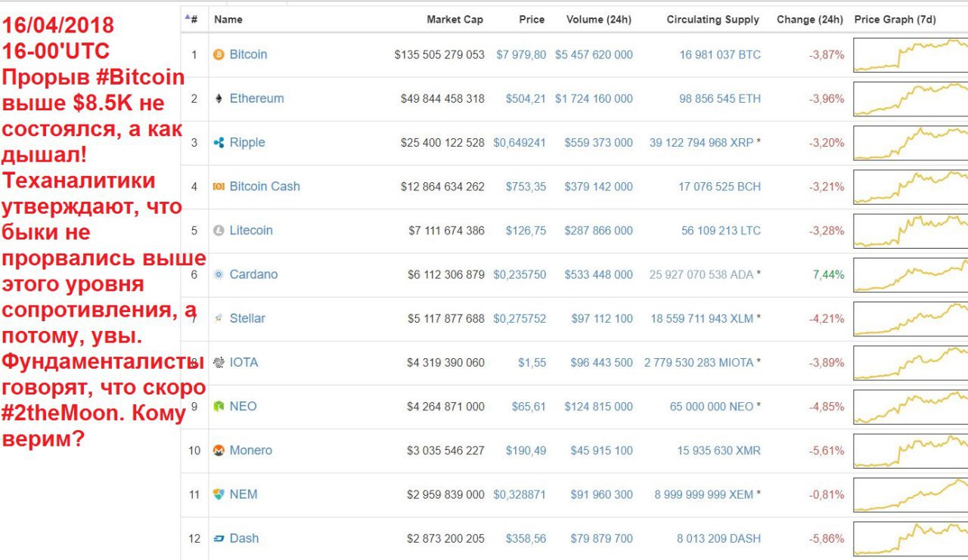968x560 pixels.
Task: Open Ethereum 7d price graph
Action: (x=911, y=98)
